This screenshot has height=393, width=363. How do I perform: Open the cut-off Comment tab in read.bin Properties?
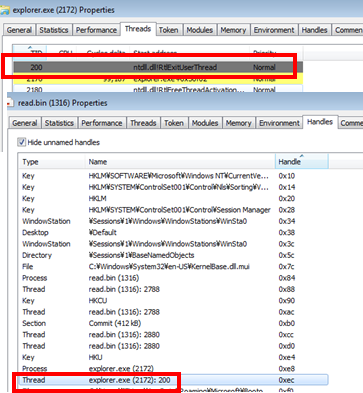(x=351, y=123)
